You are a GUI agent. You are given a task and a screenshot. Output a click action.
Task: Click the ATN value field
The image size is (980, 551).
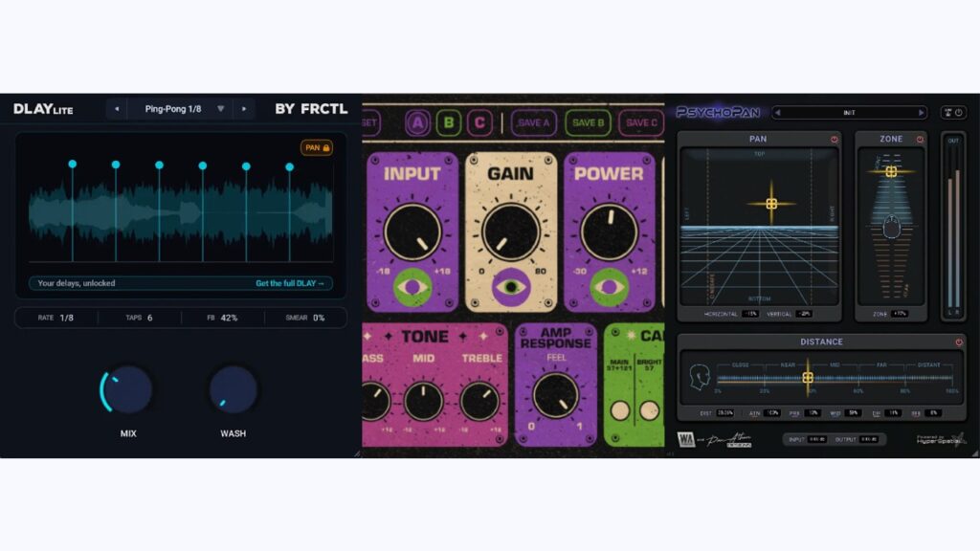coord(772,413)
